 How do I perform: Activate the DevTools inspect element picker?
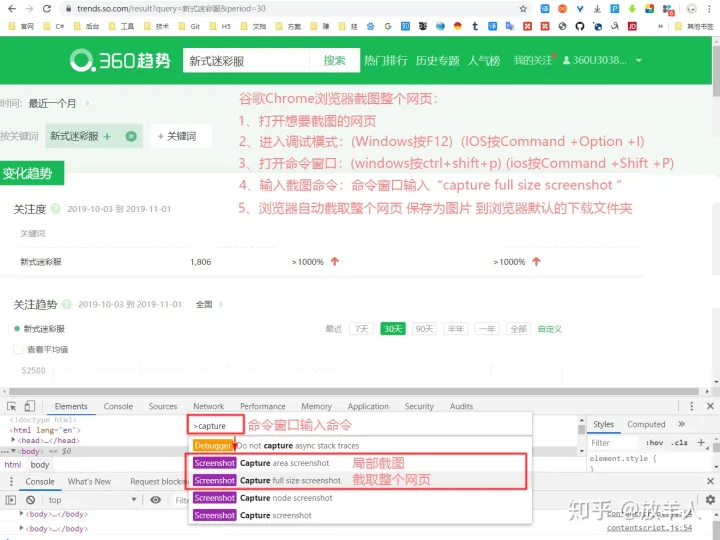[11, 406]
